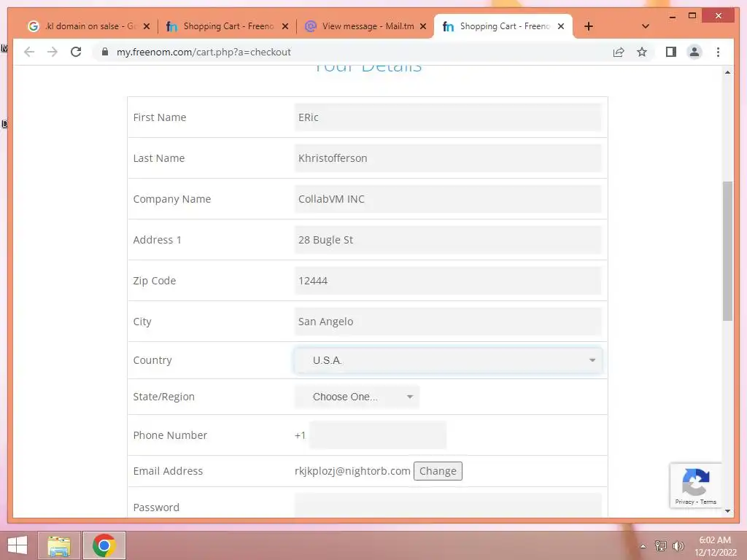Click the Email Address label

coord(169,471)
